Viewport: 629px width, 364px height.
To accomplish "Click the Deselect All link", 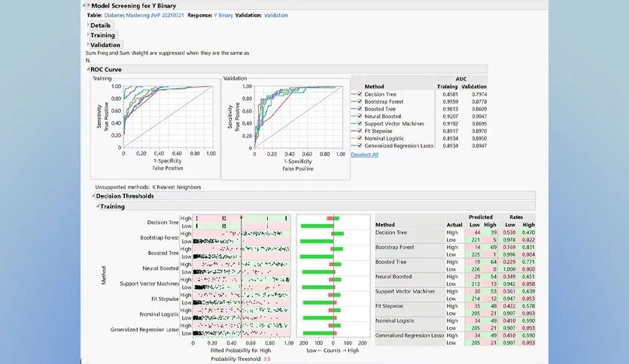I will 365,154.
